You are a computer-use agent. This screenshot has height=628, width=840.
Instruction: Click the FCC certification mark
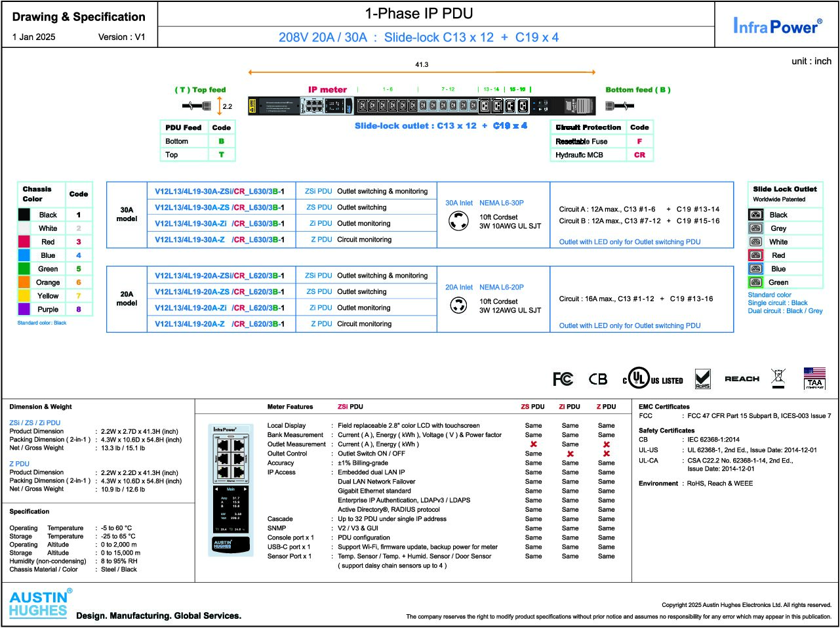coord(563,379)
